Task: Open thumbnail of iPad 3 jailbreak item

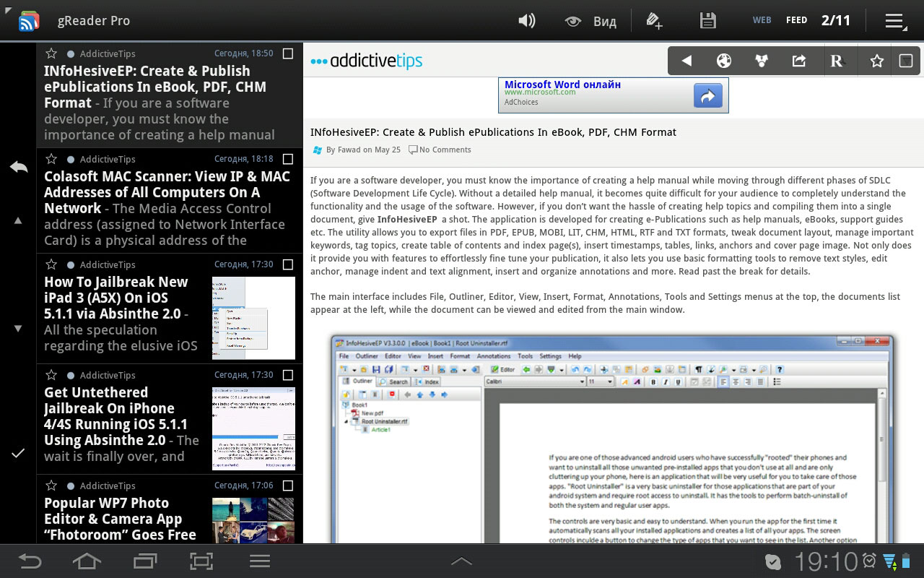Action: [253, 318]
